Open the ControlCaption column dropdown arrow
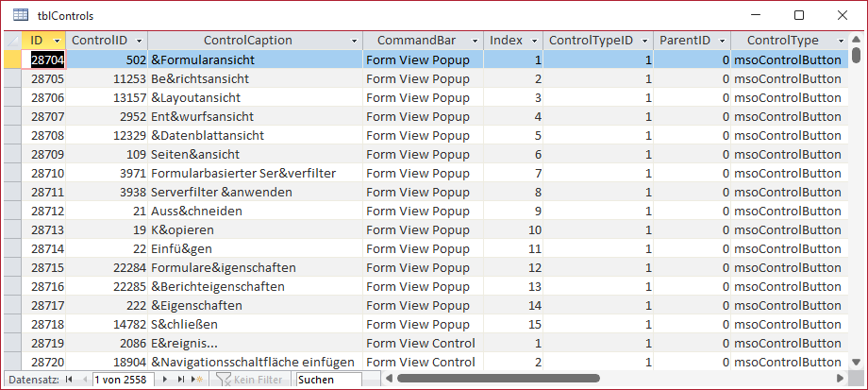 [355, 41]
